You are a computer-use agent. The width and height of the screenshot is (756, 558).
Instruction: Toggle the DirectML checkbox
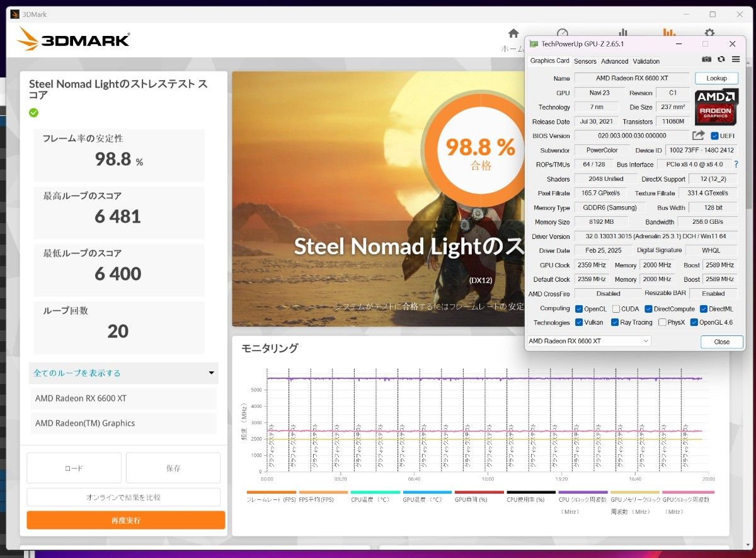704,309
